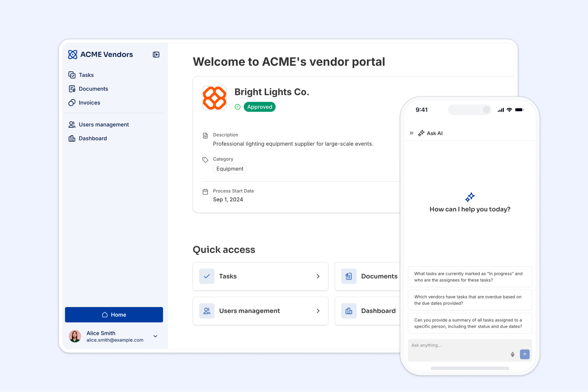Click the alice.smith@example.com email text
588x392 pixels.
pyautogui.click(x=115, y=340)
